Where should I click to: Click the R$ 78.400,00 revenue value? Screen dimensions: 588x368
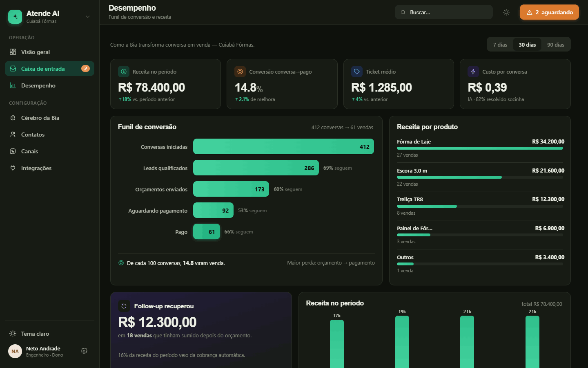tap(151, 88)
